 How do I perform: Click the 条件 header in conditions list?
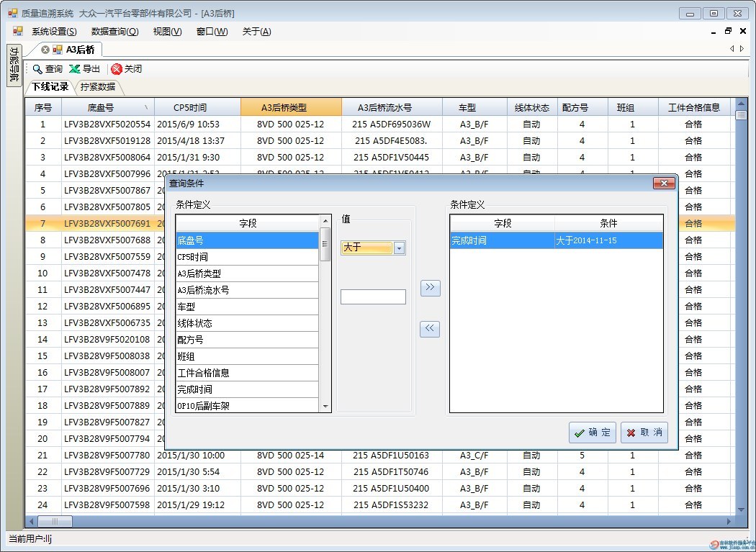click(608, 223)
